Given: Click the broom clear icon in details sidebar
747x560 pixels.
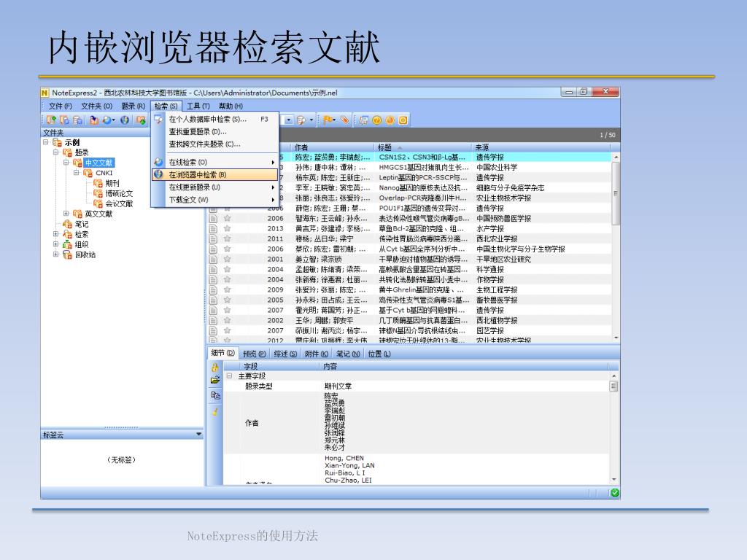Looking at the screenshot, I should 215,411.
